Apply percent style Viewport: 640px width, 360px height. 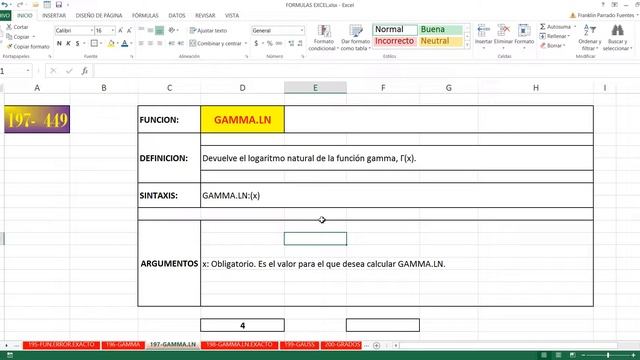[269, 43]
